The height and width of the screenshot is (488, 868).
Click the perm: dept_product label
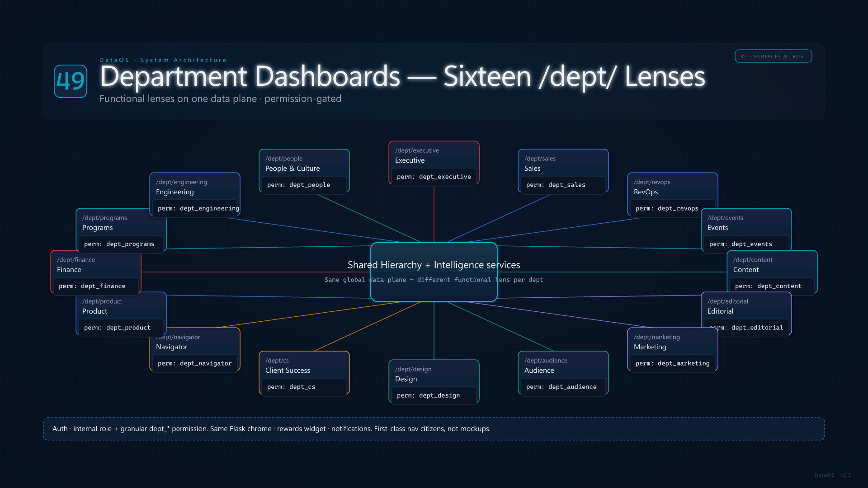point(117,328)
